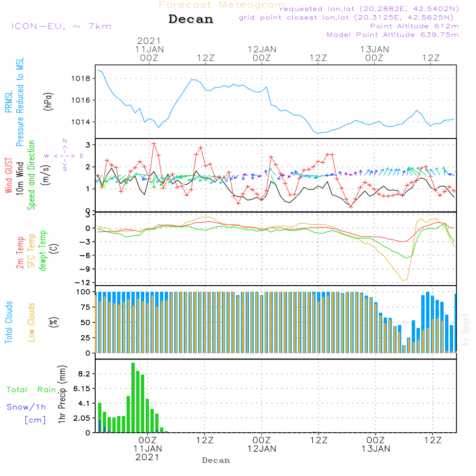Click the by Angel watermark

pyautogui.click(x=466, y=330)
